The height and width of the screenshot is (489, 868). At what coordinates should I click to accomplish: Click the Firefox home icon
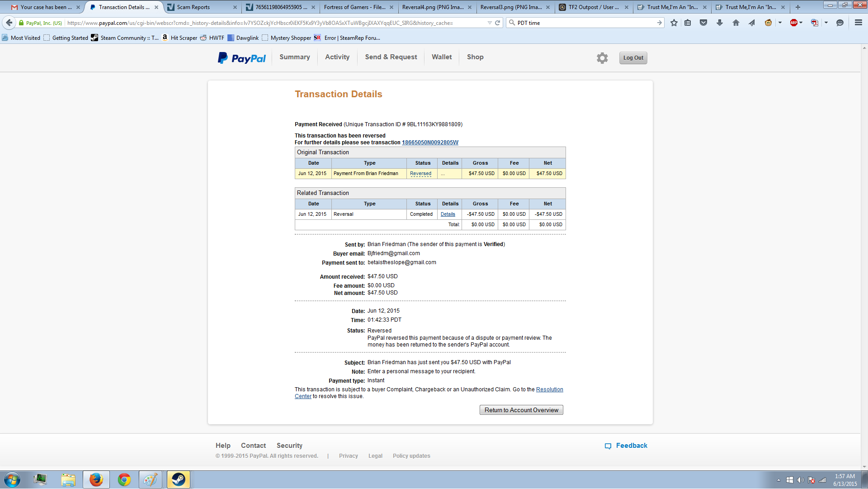(736, 23)
